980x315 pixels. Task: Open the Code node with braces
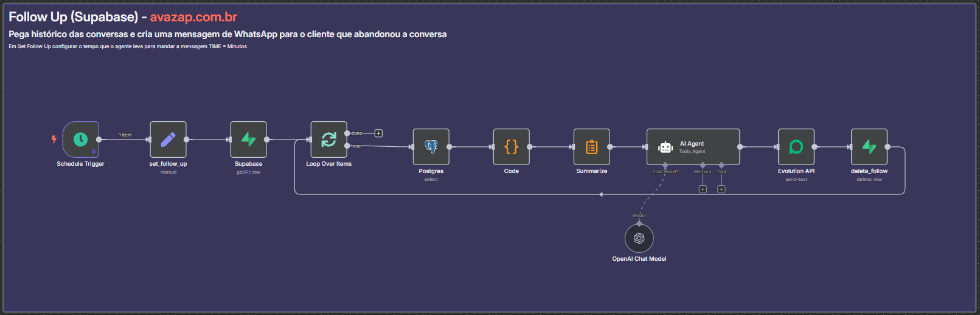511,147
